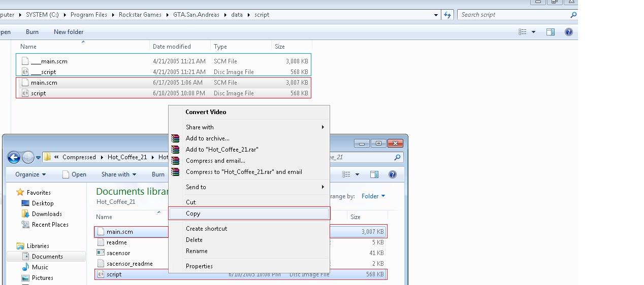Sort by Date modified column in script folder
The height and width of the screenshot is (285, 644).
172,47
